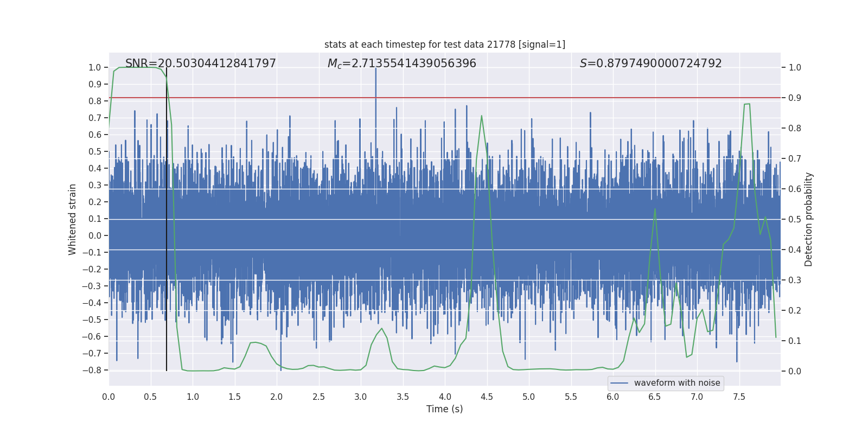The image size is (868, 434).
Task: Click the plot title for test data 21778
Action: coord(444,44)
